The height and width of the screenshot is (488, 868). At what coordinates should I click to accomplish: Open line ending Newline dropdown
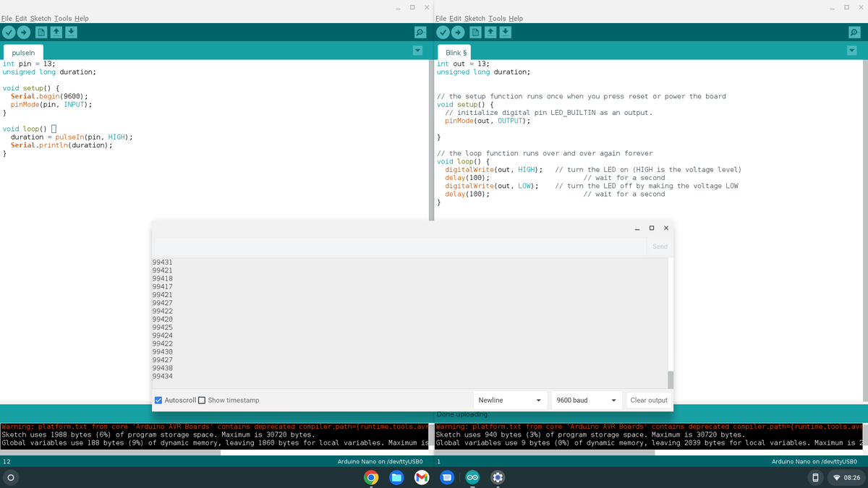[x=510, y=400]
